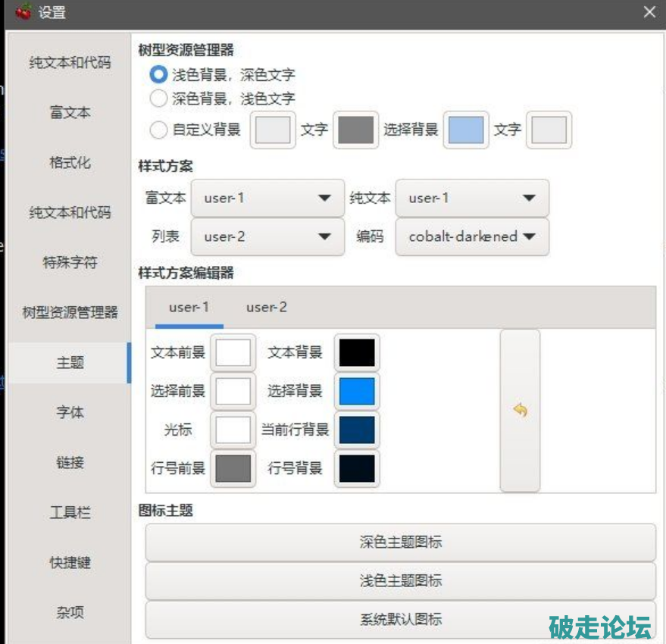Select 浅色背景，深色文字 radio option
The height and width of the screenshot is (644, 666).
click(158, 74)
